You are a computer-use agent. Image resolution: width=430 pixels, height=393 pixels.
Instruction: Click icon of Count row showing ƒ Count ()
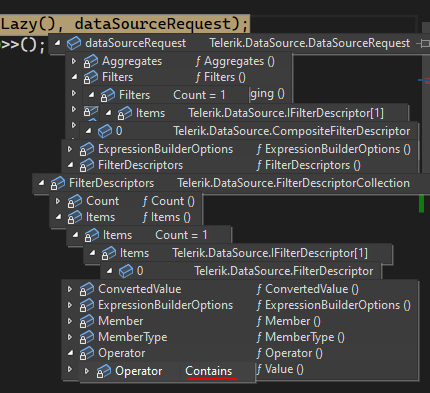pos(75,201)
